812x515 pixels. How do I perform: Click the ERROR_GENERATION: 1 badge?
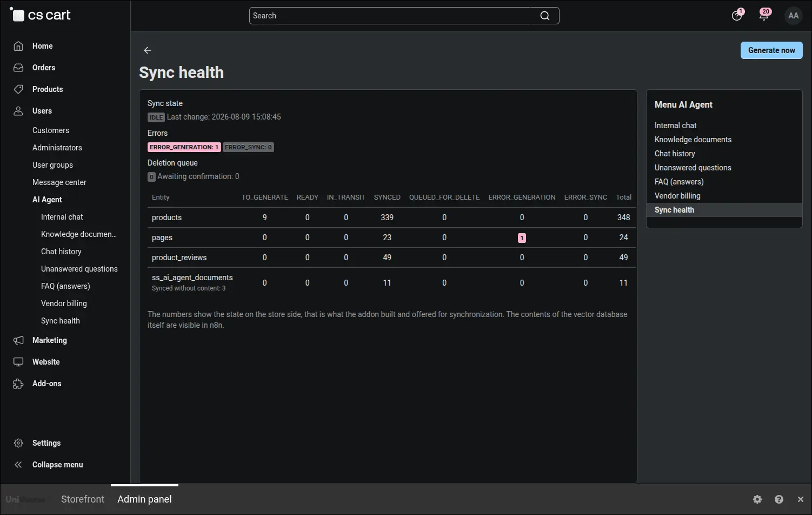pyautogui.click(x=184, y=147)
